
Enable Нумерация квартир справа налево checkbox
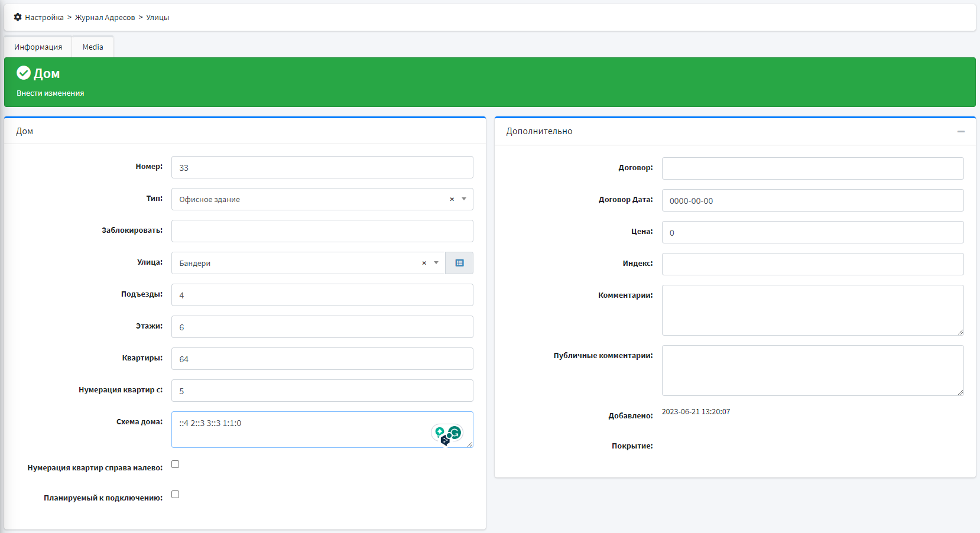[176, 464]
